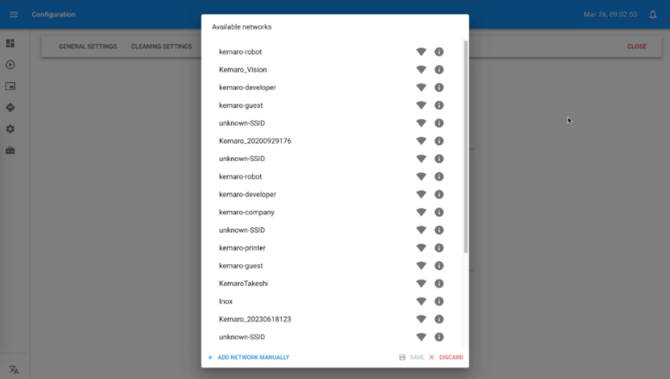Click the Wi-Fi signal icon for Kemaro_20230618123
The image size is (670, 379).
tap(421, 319)
